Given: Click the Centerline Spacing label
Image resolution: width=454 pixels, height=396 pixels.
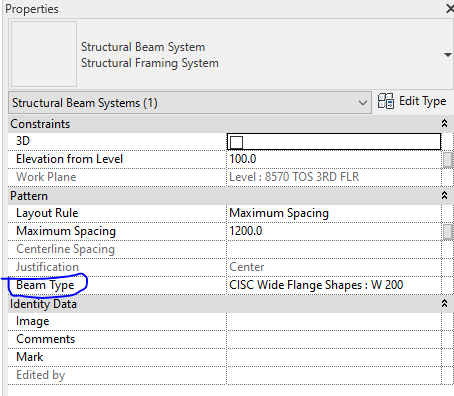Looking at the screenshot, I should tap(65, 249).
